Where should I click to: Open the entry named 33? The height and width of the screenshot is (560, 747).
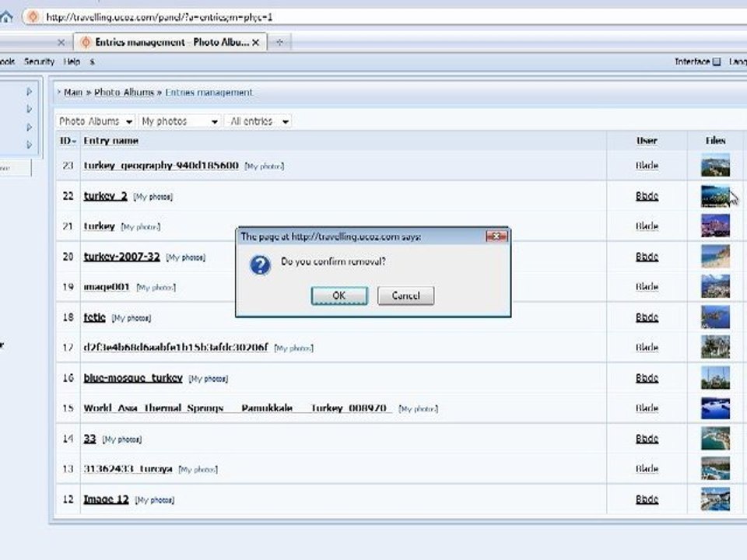[89, 439]
